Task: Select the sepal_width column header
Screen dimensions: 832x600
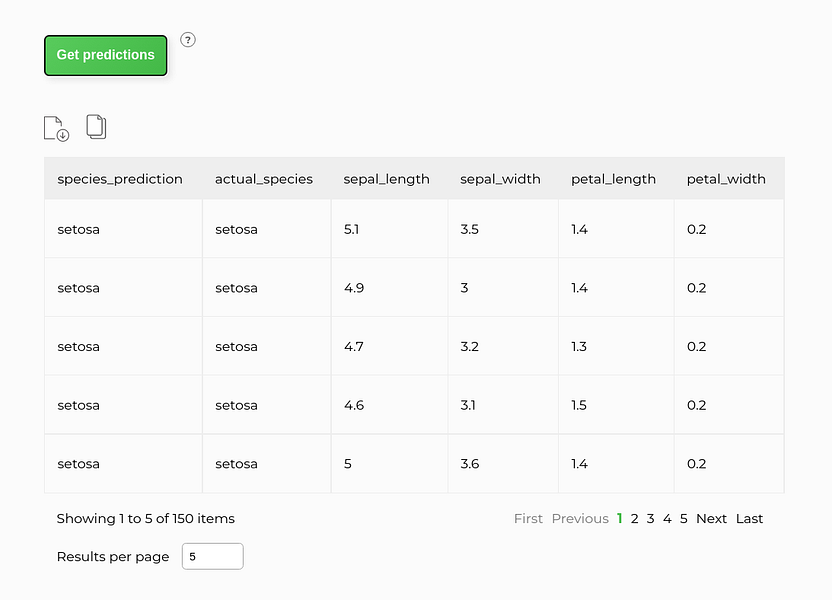Action: tap(500, 179)
